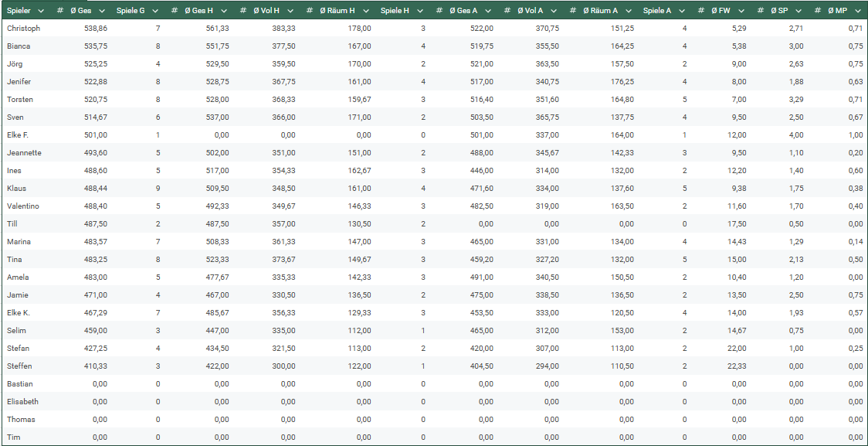
Task: Click the # icon beside Ø Vol A header
Action: tap(507, 11)
